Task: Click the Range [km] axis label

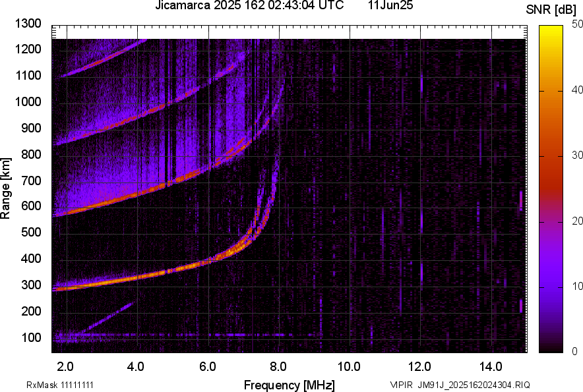Action: [5, 188]
